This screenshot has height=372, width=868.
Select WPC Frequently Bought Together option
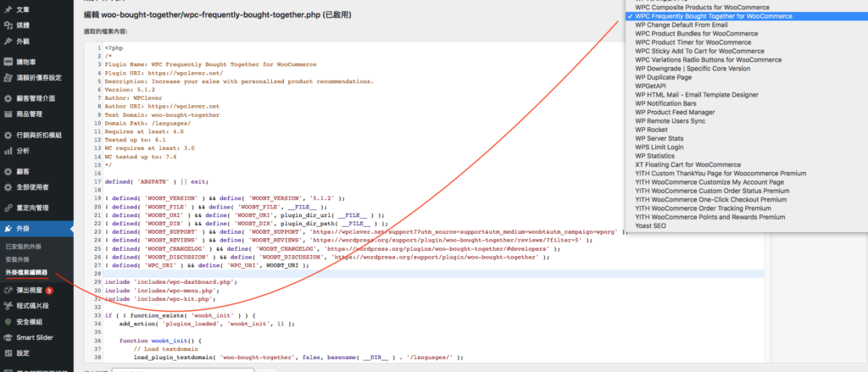click(713, 16)
